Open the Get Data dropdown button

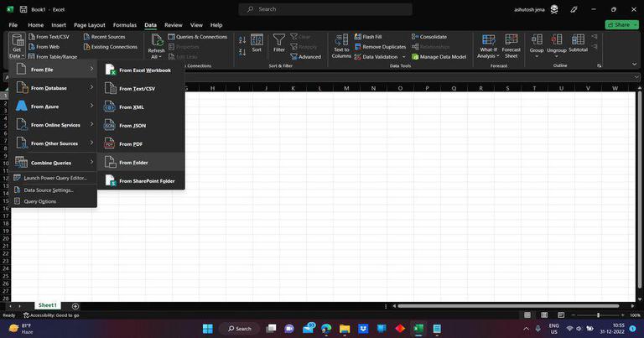point(17,45)
